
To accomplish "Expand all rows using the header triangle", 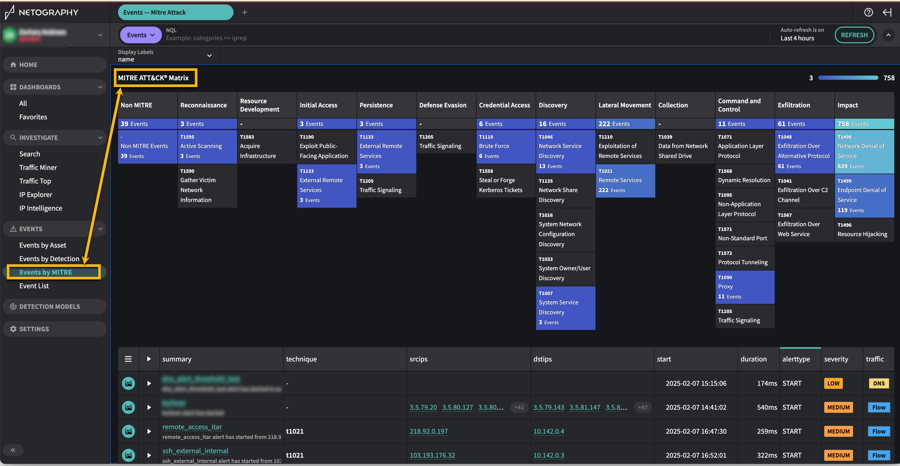I will 149,359.
